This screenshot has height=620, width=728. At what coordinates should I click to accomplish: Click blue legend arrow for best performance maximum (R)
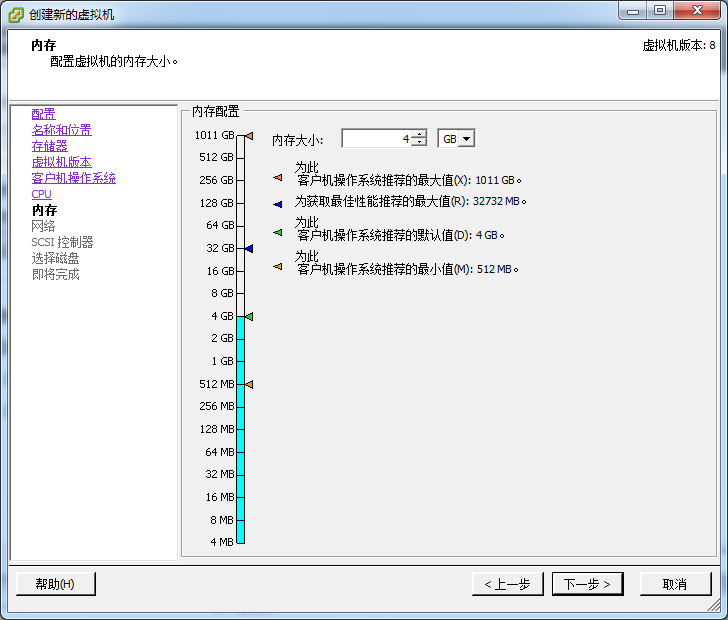click(x=278, y=204)
